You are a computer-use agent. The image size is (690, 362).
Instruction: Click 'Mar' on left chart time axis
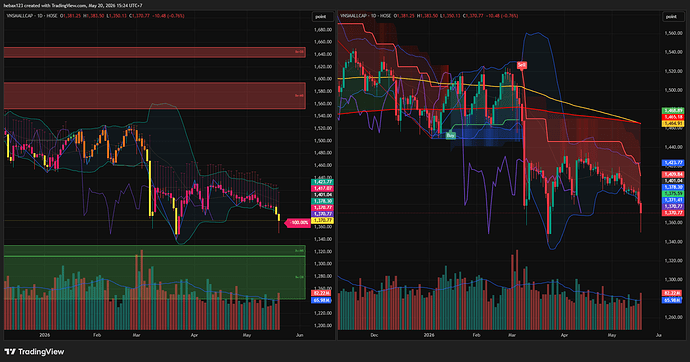pos(136,335)
